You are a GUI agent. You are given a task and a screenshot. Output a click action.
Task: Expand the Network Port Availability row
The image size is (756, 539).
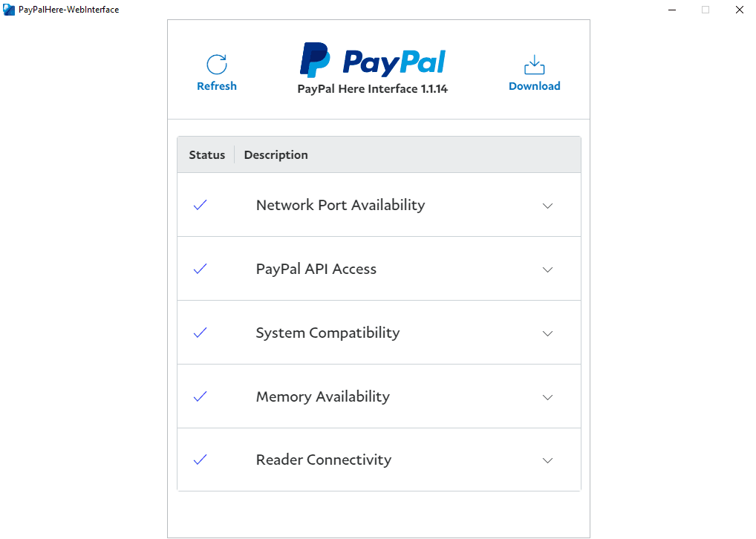click(x=547, y=206)
